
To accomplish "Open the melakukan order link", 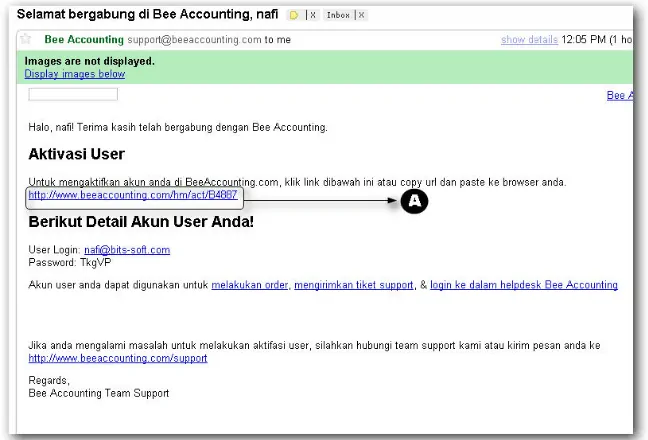I will tap(250, 285).
